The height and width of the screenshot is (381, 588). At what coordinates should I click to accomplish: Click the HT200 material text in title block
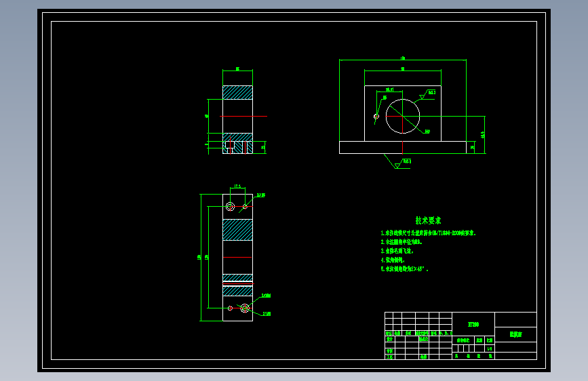pyautogui.click(x=473, y=324)
